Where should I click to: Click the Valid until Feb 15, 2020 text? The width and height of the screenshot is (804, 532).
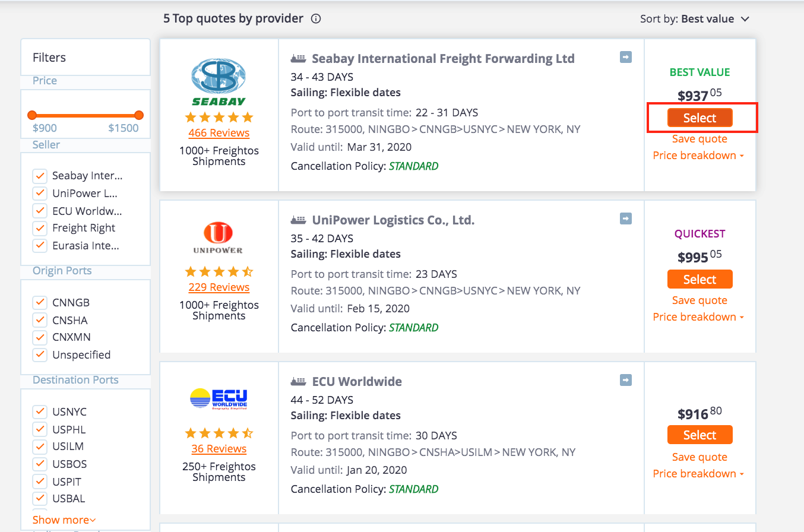pyautogui.click(x=350, y=309)
